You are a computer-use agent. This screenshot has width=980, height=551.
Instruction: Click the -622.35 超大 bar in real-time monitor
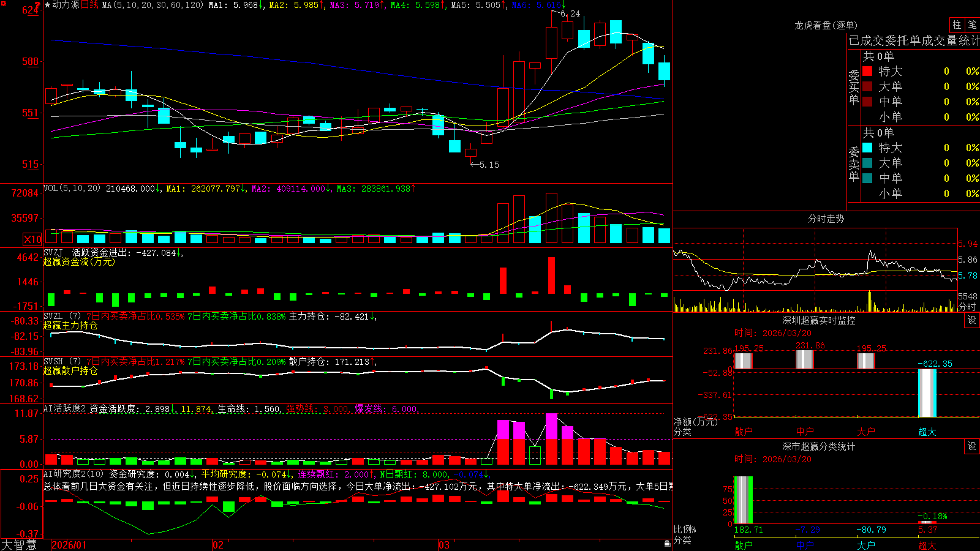pyautogui.click(x=927, y=393)
